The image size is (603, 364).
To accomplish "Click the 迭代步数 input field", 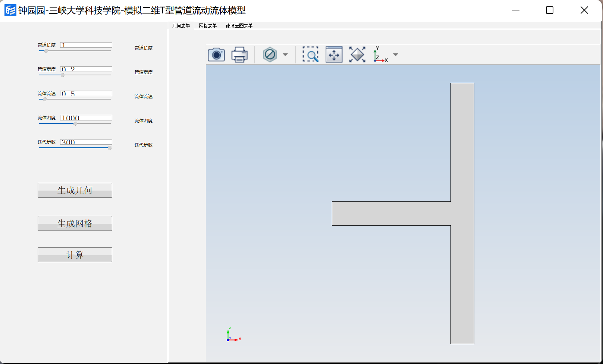I will tap(86, 142).
